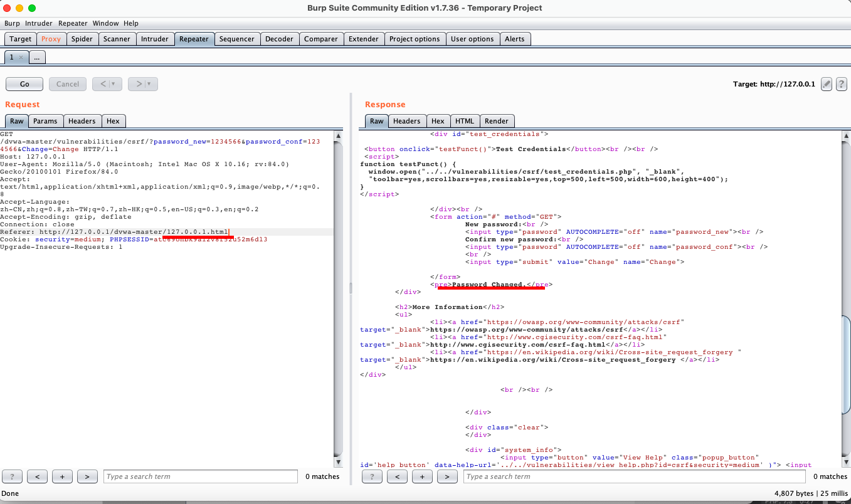This screenshot has width=851, height=504.
Task: Click the 'Password Changed.' response text
Action: (489, 285)
